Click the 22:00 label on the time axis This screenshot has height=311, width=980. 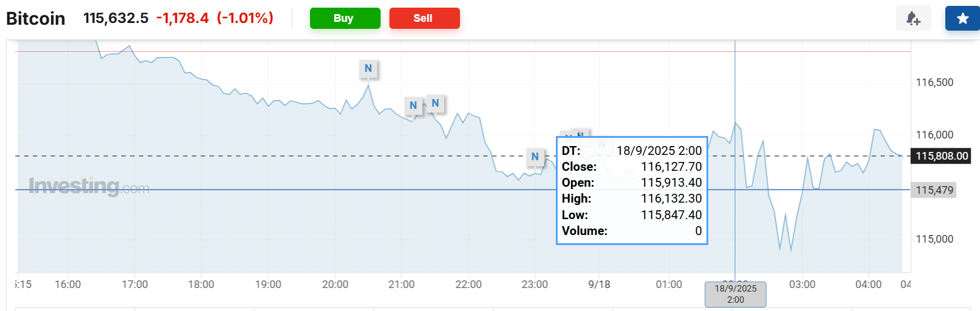468,284
